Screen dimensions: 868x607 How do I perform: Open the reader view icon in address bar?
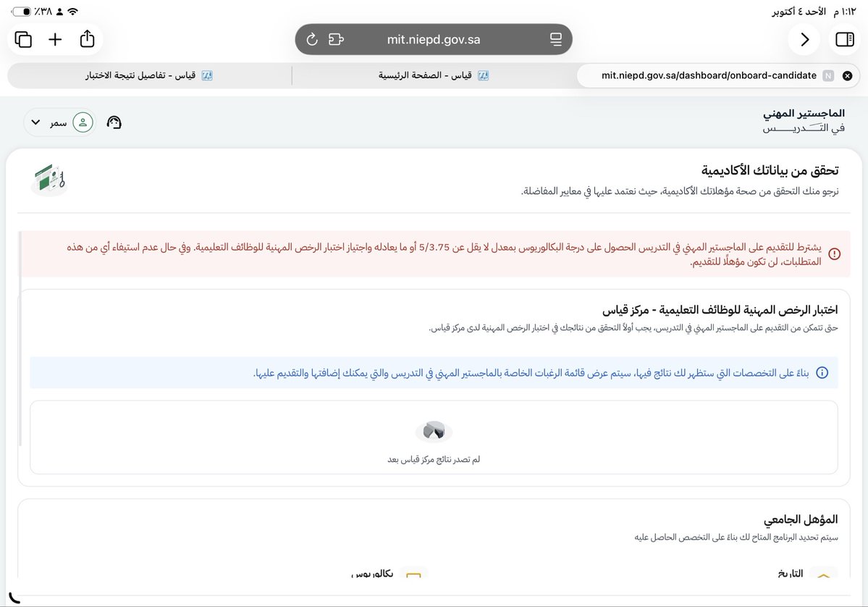556,39
